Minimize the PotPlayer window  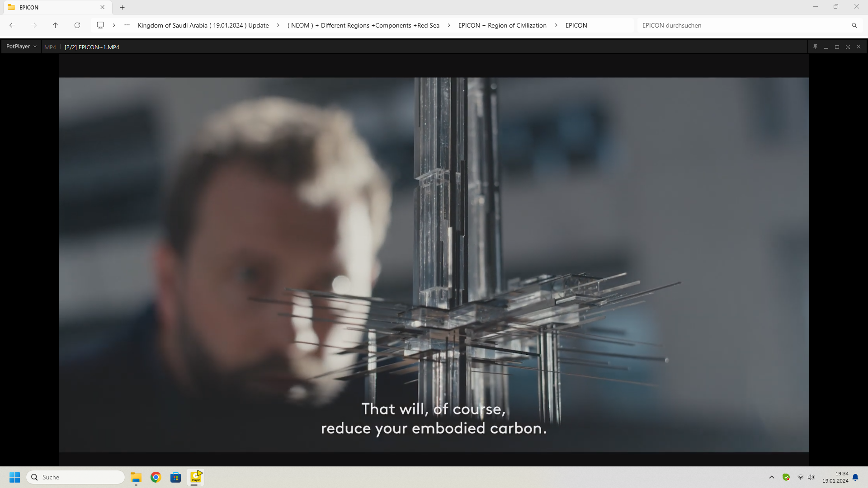(826, 47)
